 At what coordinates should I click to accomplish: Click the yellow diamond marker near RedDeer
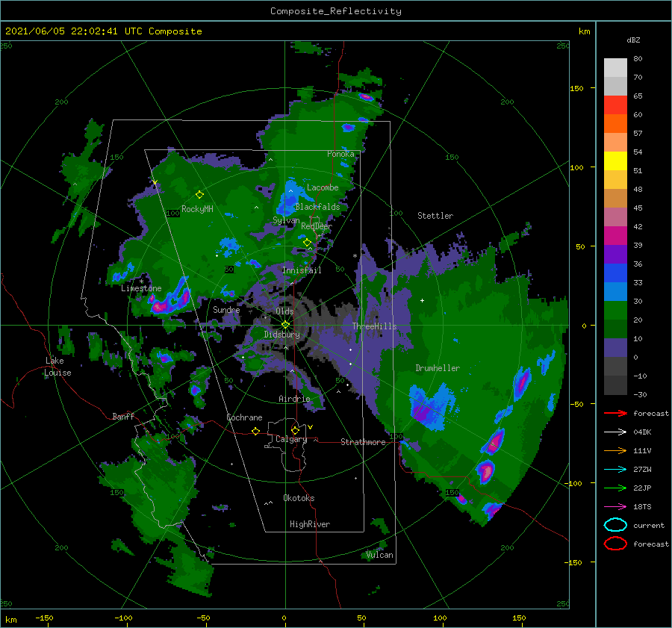click(307, 243)
